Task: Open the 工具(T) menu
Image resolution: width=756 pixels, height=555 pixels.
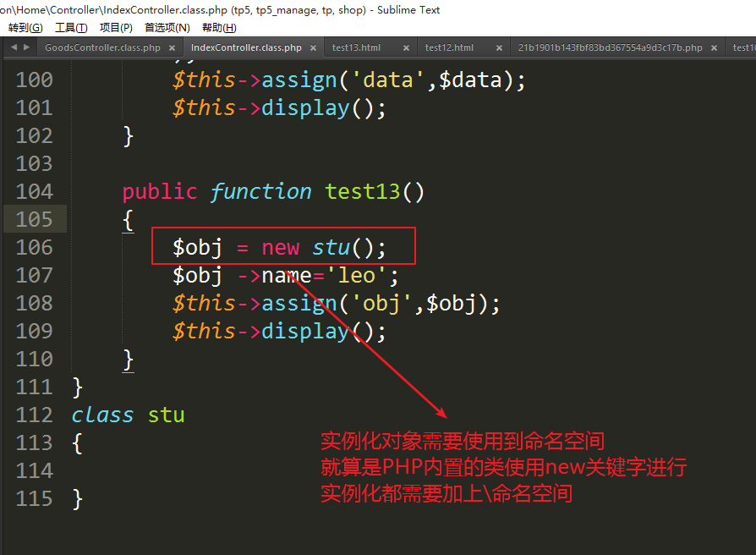Action: pyautogui.click(x=71, y=28)
